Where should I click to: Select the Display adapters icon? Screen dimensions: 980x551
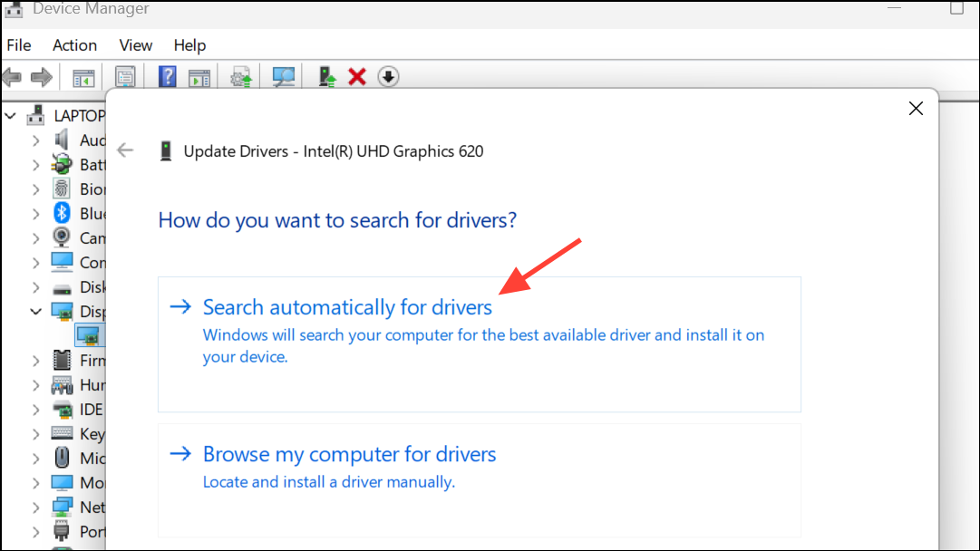point(62,311)
